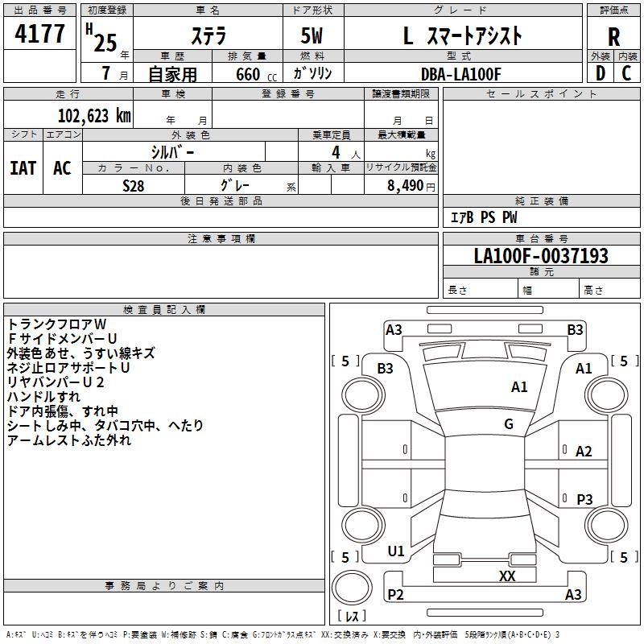Select grade text L スマートアシスト
644x644 pixels.
(462, 35)
